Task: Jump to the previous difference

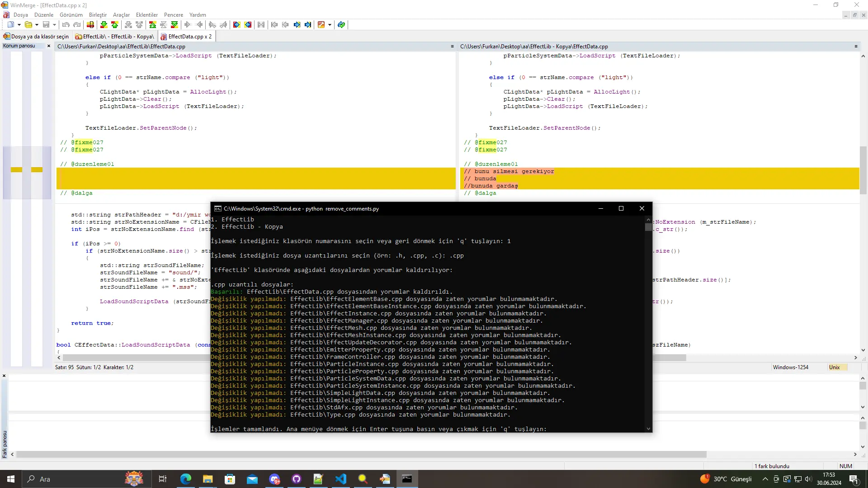Action: pyautogui.click(x=115, y=25)
